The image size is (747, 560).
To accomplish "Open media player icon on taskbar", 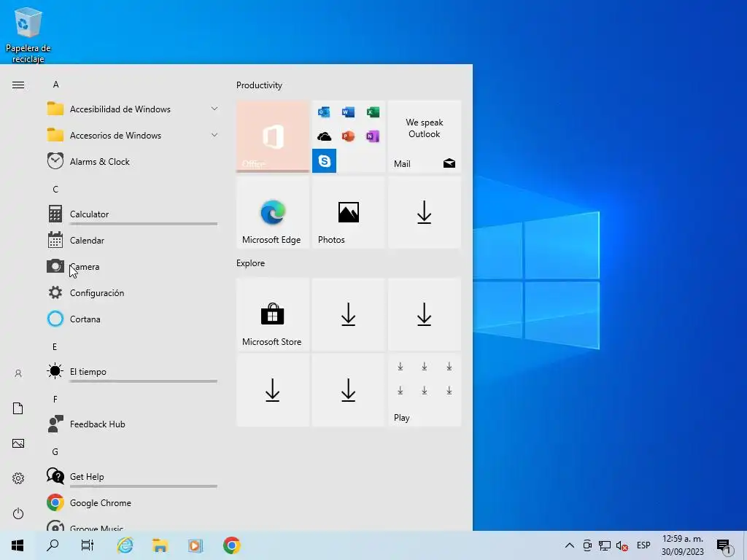I will (x=196, y=545).
